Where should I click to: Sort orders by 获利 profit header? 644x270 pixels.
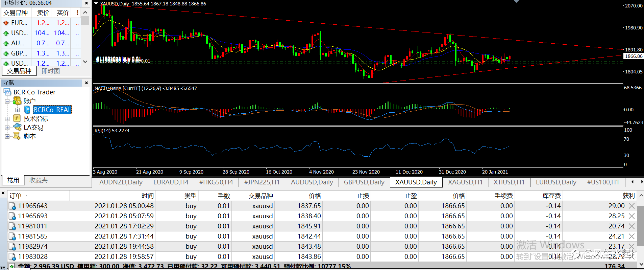coord(600,196)
